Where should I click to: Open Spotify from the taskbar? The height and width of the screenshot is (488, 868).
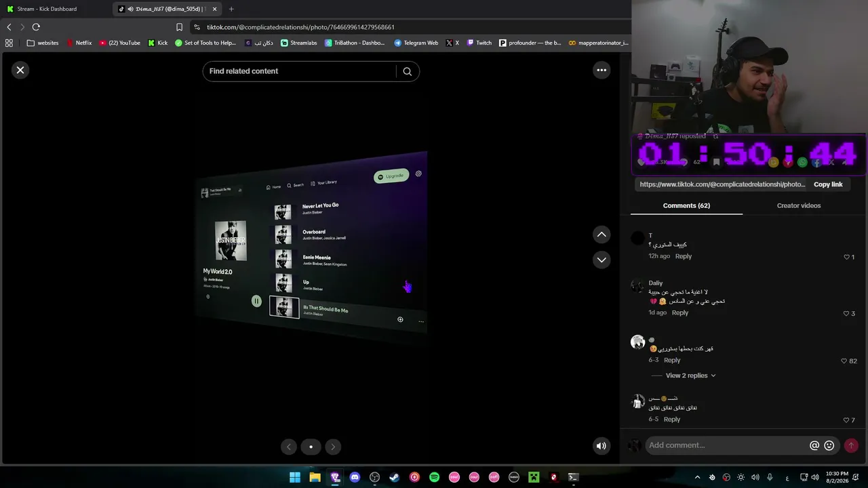click(x=434, y=477)
